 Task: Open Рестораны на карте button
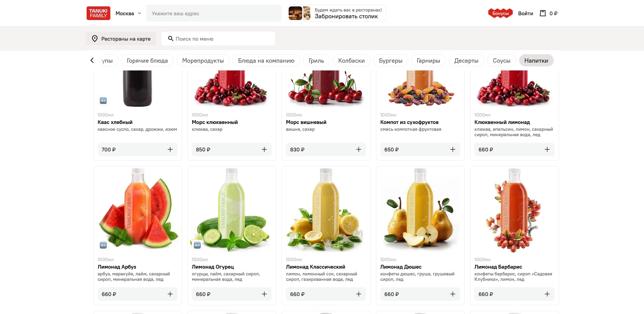[120, 39]
